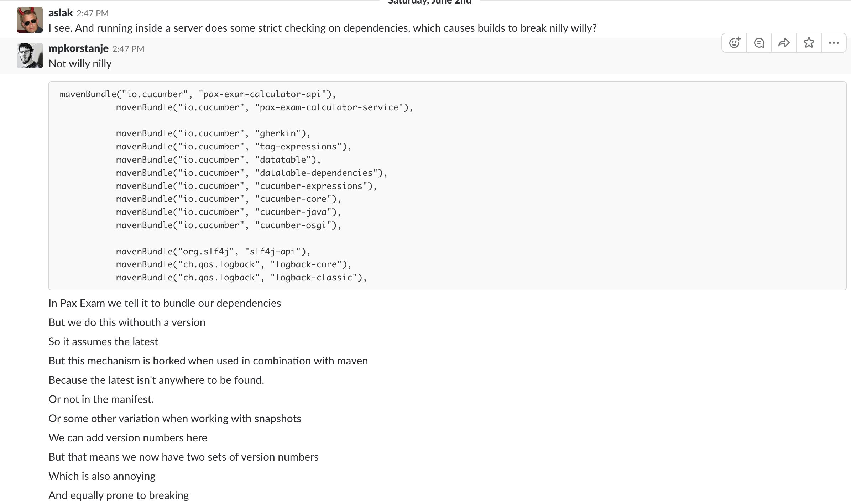Select text inside the mavenBundle code block
Viewport: 851px width, 504px height.
(x=249, y=185)
